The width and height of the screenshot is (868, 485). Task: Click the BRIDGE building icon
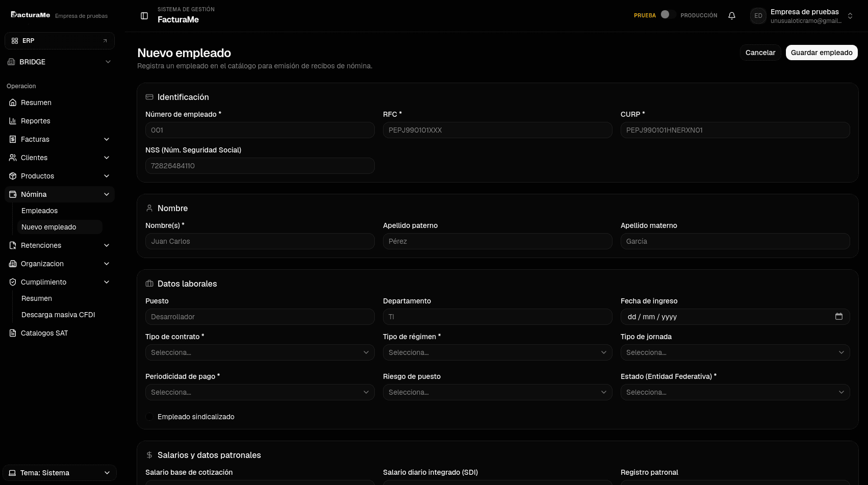pos(11,62)
